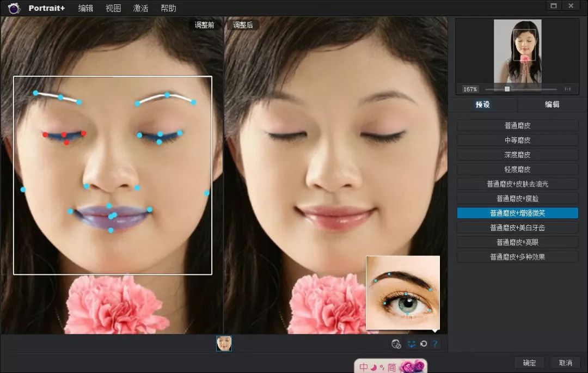
Task: Select the face thumbnail in bottom strip
Action: tap(224, 344)
